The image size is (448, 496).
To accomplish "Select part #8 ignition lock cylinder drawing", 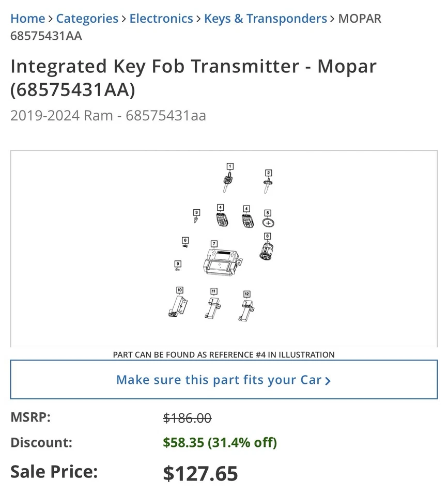I will 267,252.
